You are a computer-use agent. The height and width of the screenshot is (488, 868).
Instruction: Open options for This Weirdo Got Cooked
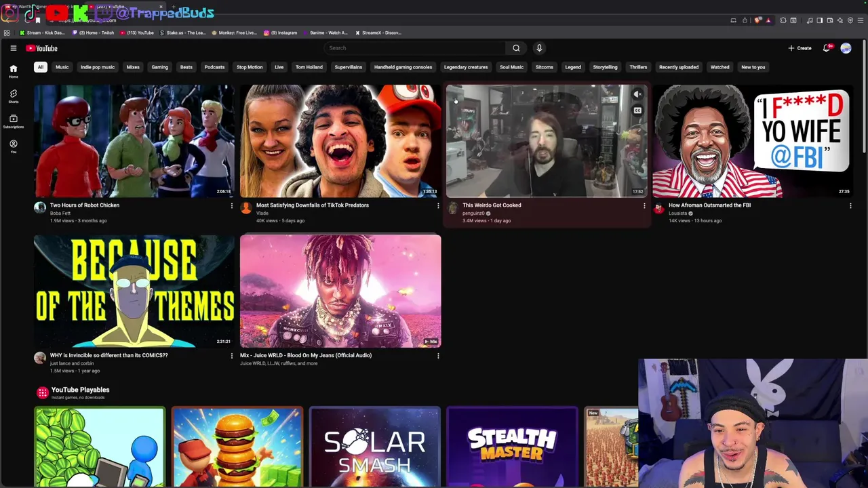644,205
